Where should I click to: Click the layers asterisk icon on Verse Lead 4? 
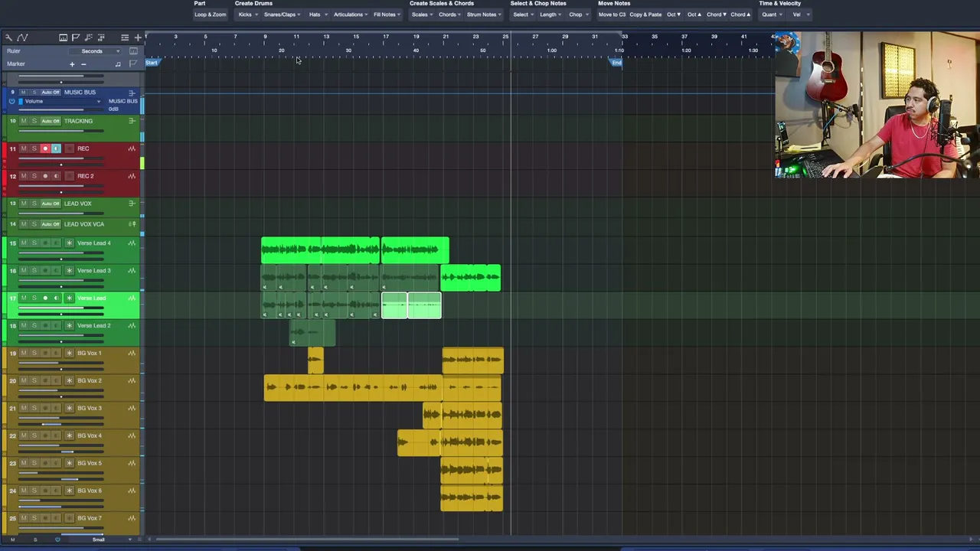(69, 243)
